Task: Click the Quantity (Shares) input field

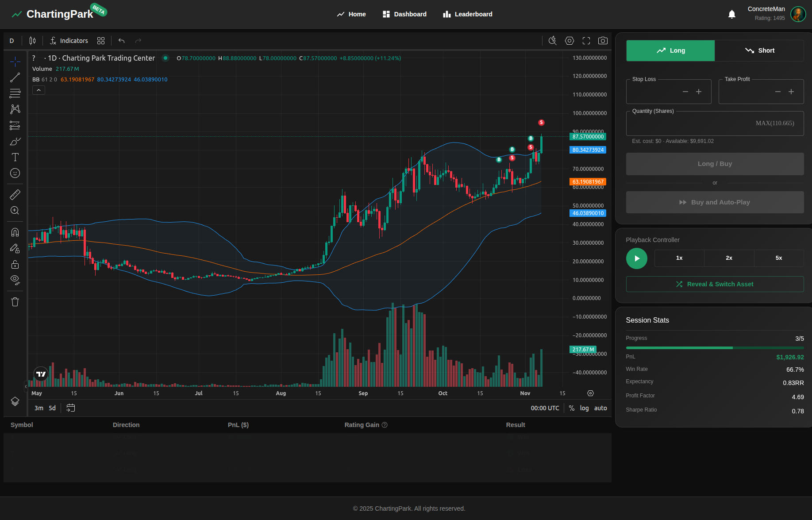Action: point(690,123)
